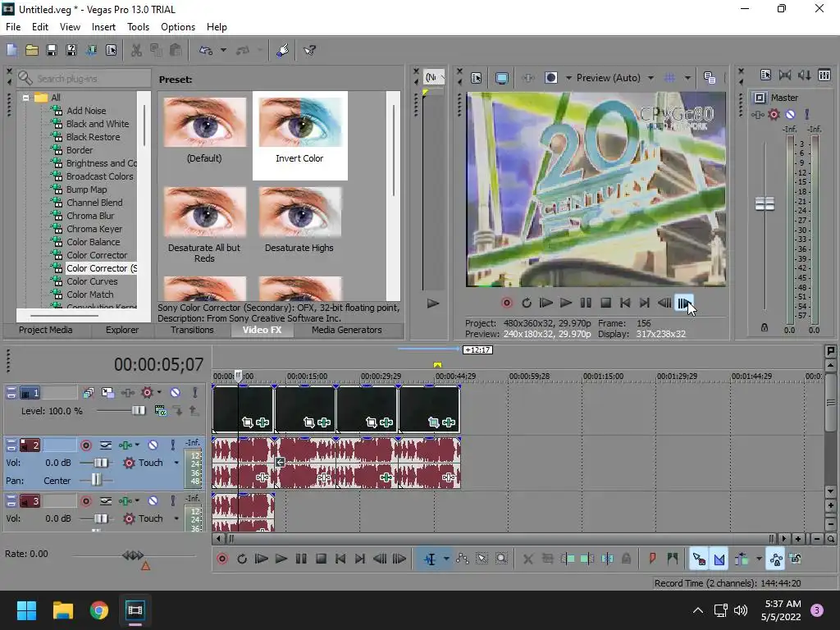This screenshot has width=840, height=630.
Task: Copy snapshot to clipboard in preview
Action: 710,78
